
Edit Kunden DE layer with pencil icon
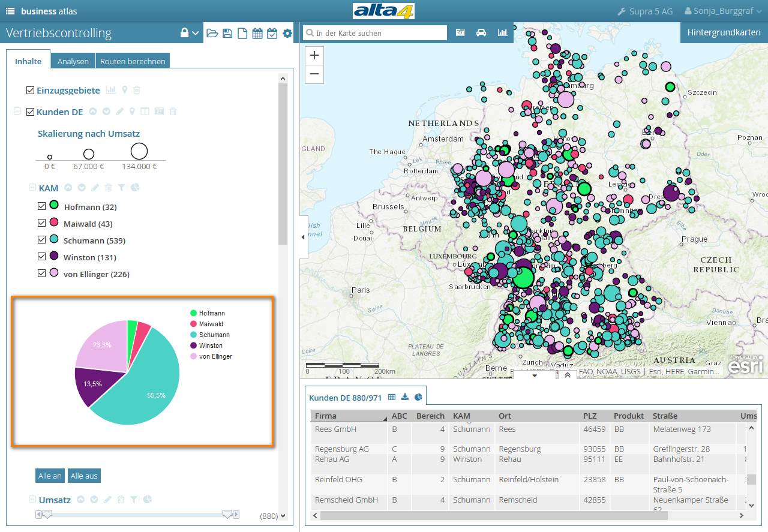[119, 112]
